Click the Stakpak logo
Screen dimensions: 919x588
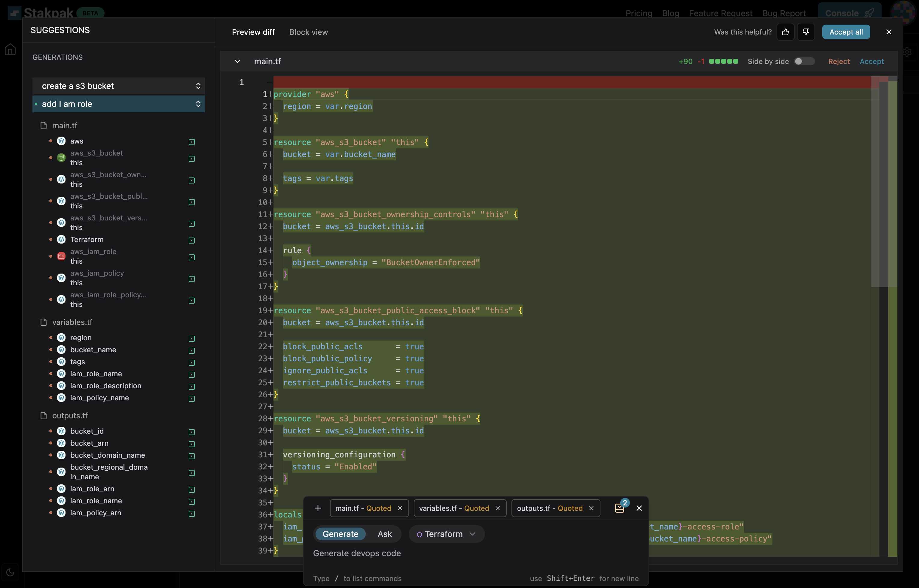coord(41,13)
